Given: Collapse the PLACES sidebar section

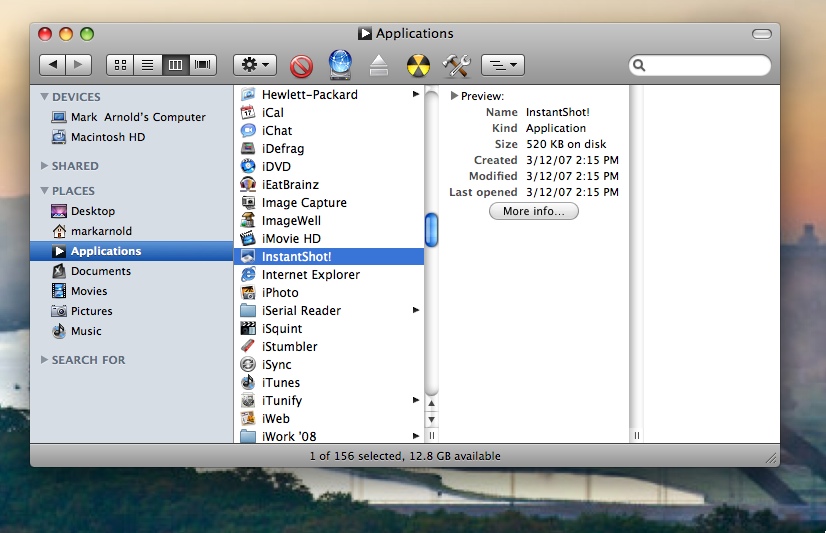Looking at the screenshot, I should coord(45,191).
